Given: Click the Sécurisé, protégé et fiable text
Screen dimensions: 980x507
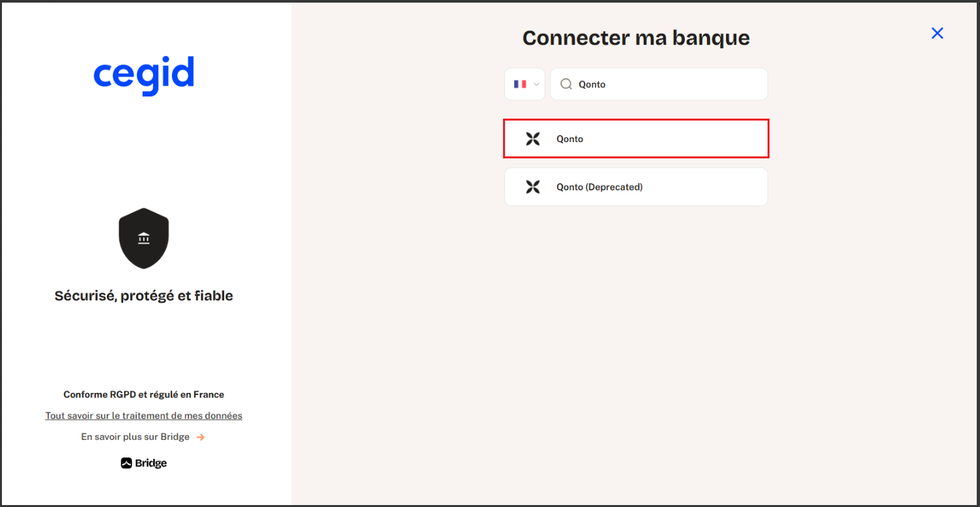Looking at the screenshot, I should click(x=144, y=296).
